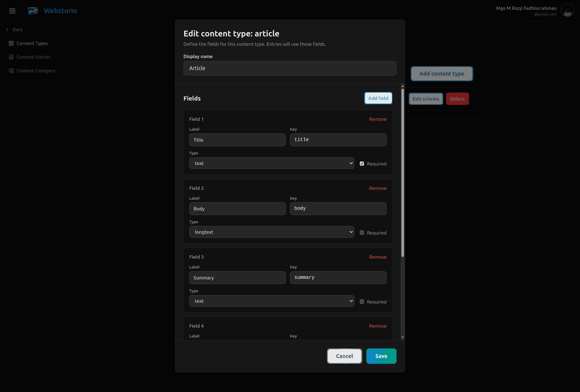Focus the Key input containing body
Screen dimensions: 580x392
pos(338,208)
